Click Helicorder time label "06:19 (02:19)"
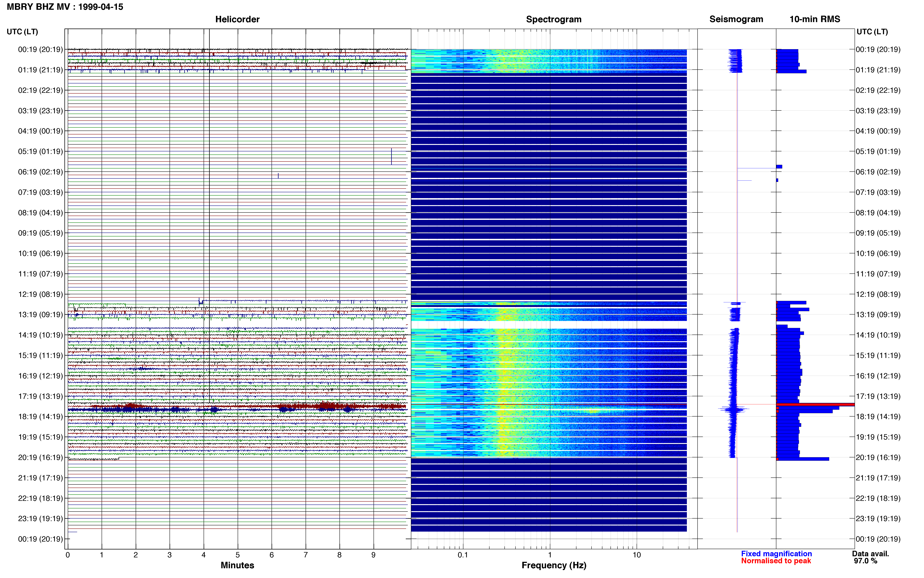Screen dimensions: 924x578 [41, 172]
